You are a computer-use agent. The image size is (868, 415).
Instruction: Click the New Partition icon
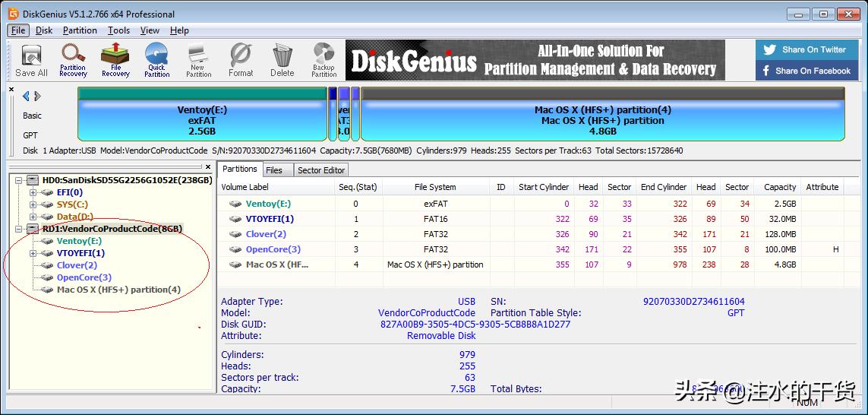click(198, 60)
